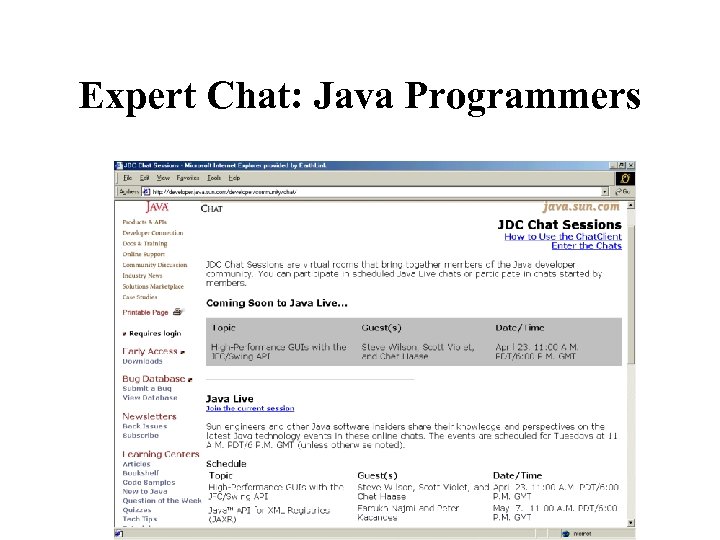
Task: Click the 'Requires login' legend text
Action: click(x=155, y=333)
